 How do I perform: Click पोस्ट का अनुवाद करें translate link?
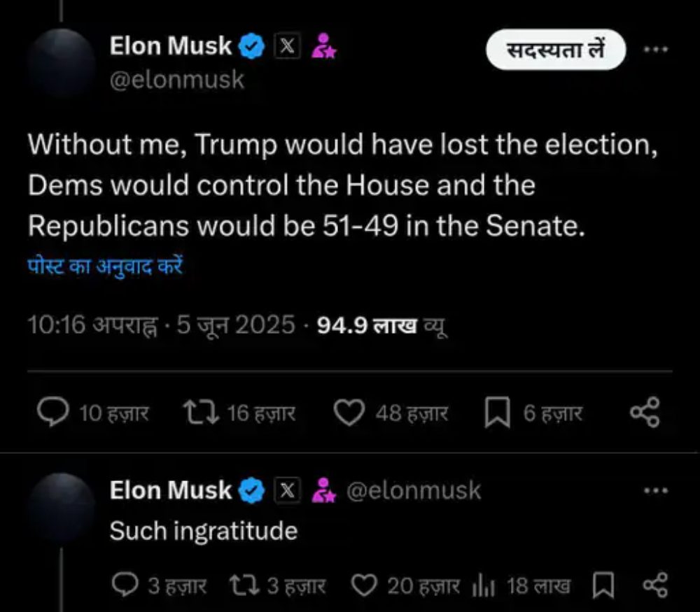click(x=105, y=267)
